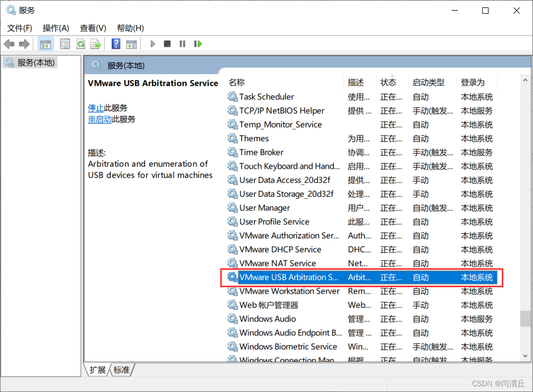Click the 重启动 link to restart service
This screenshot has height=392, width=533.
[100, 119]
